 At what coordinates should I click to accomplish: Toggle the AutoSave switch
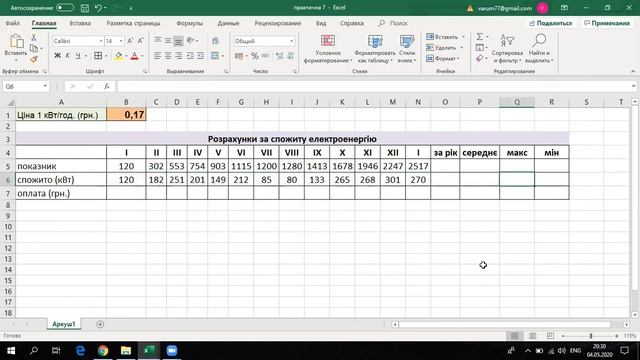pyautogui.click(x=64, y=8)
